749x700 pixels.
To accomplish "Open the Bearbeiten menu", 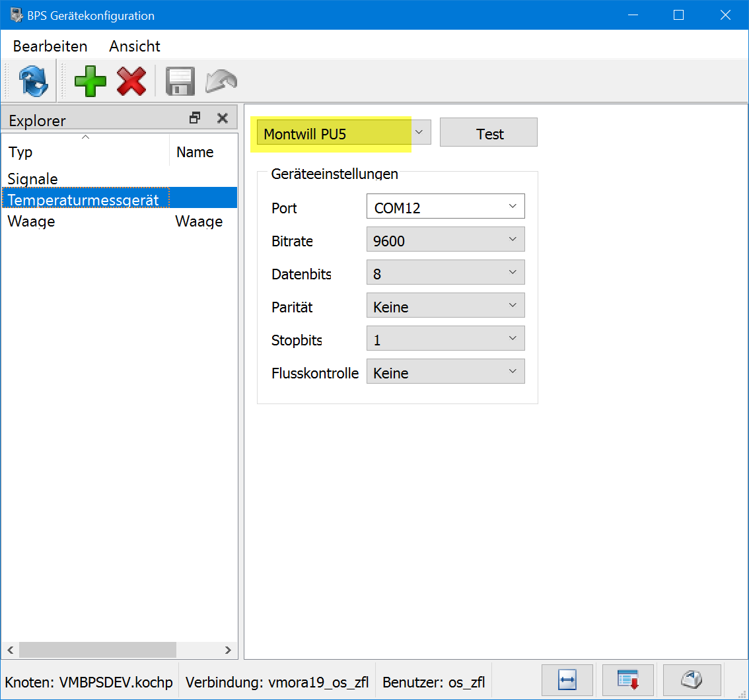I will point(50,46).
